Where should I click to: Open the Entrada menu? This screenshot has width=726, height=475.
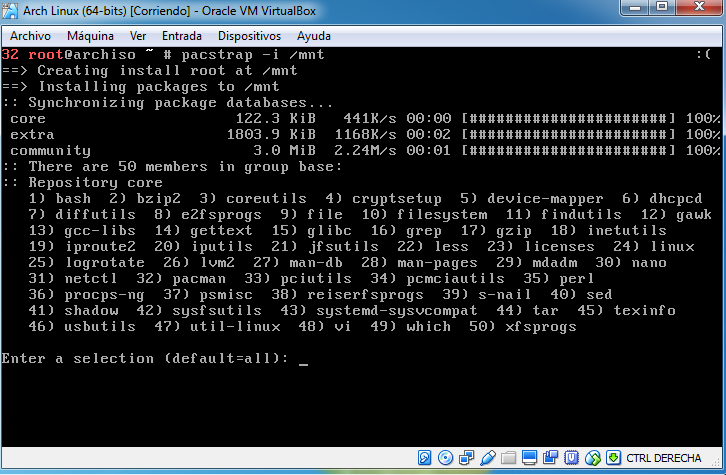pyautogui.click(x=181, y=36)
